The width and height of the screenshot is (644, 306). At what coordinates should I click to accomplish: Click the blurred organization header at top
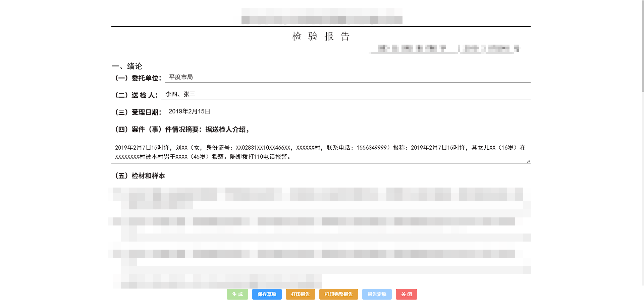pyautogui.click(x=322, y=16)
